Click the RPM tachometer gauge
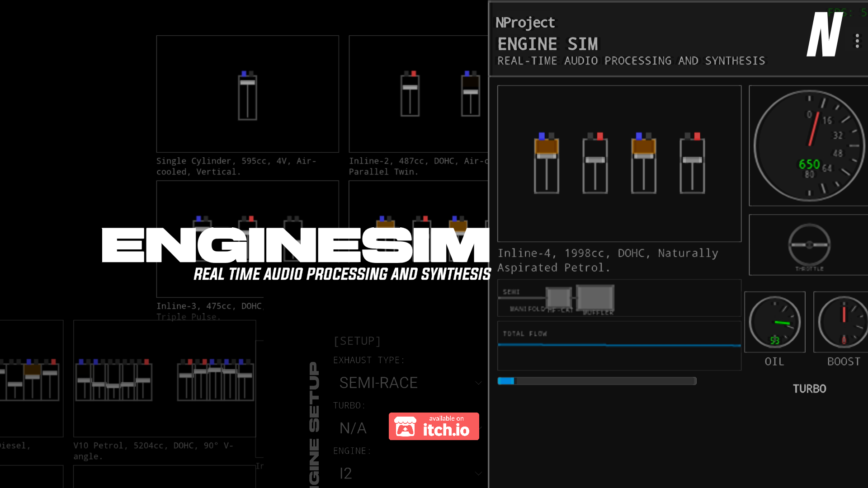 [x=809, y=145]
